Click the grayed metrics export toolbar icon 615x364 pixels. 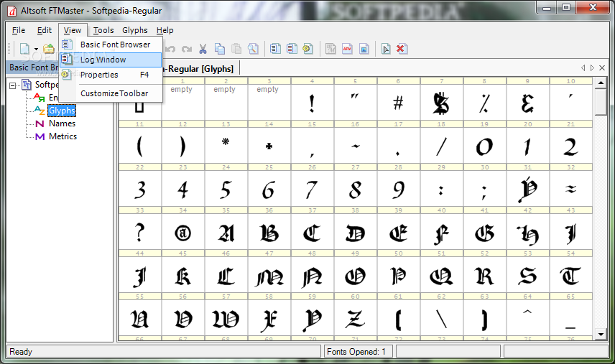point(330,49)
